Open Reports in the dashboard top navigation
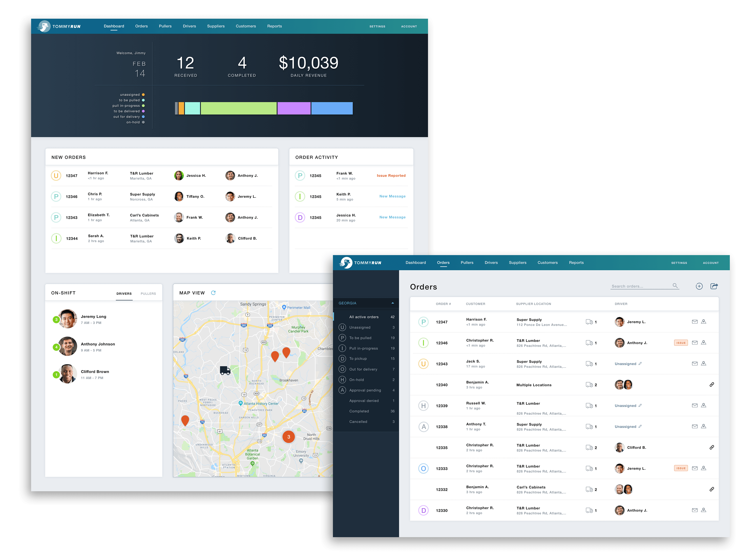The image size is (756, 559). [x=274, y=26]
